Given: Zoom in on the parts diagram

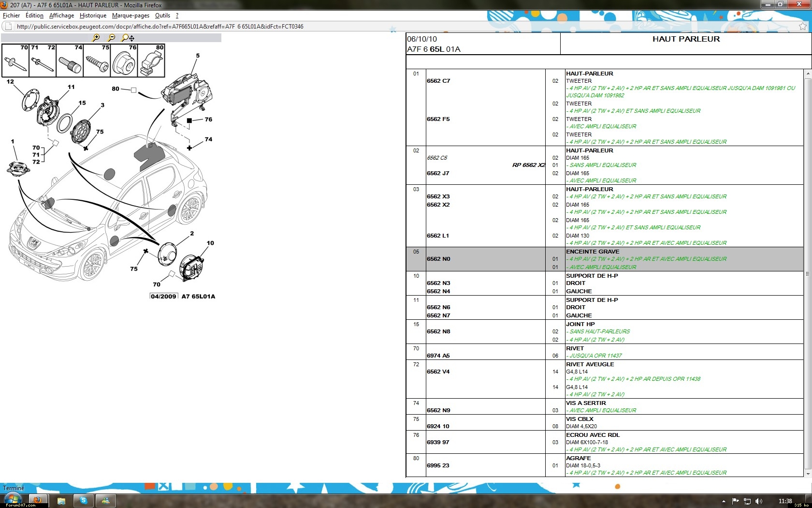Looking at the screenshot, I should click(96, 37).
